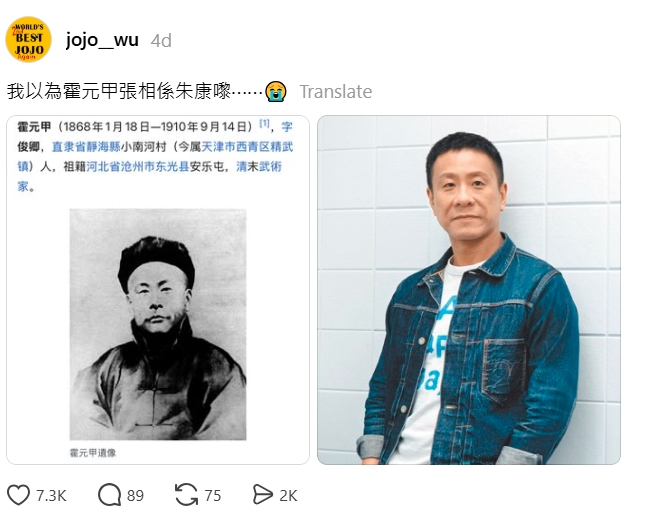Open comments via speech bubble icon

coord(109,495)
